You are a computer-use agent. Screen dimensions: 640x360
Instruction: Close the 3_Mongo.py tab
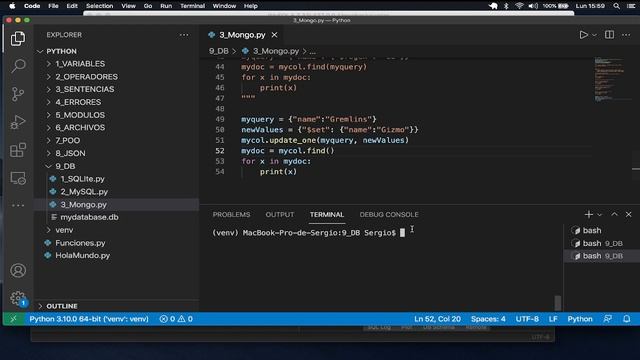tap(275, 35)
